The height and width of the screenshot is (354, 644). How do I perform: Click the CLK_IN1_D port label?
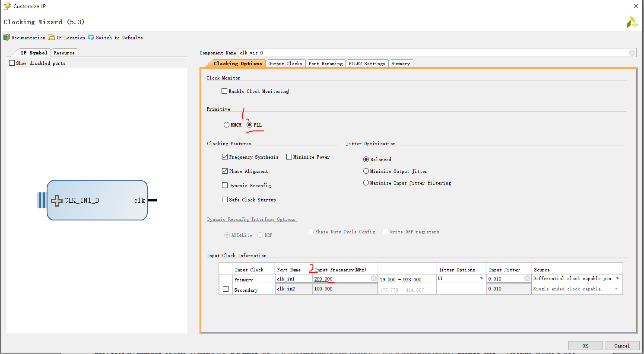click(82, 201)
